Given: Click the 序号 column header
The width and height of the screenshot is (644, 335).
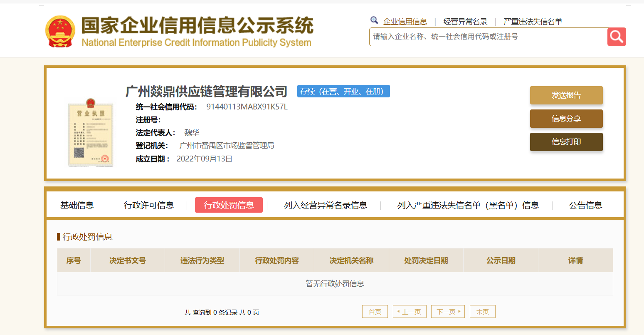Looking at the screenshot, I should coord(74,261).
